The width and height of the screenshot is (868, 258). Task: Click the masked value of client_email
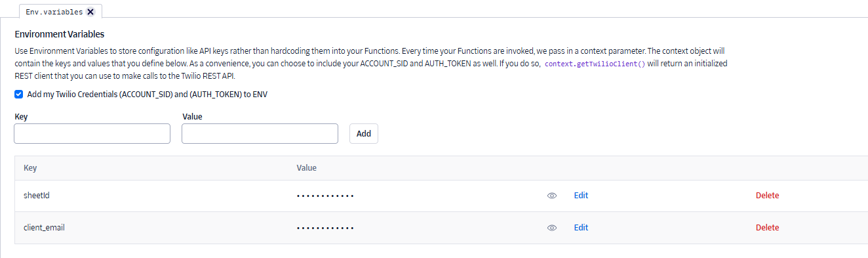tap(325, 228)
